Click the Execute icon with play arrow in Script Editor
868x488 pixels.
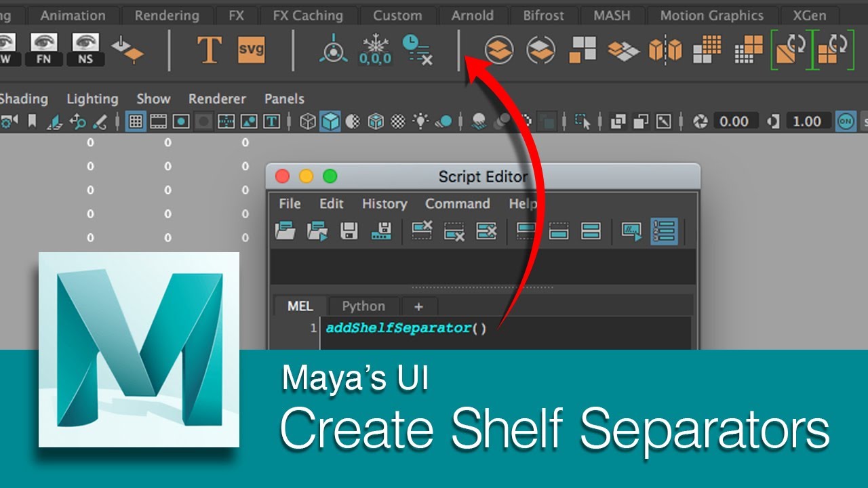(632, 231)
